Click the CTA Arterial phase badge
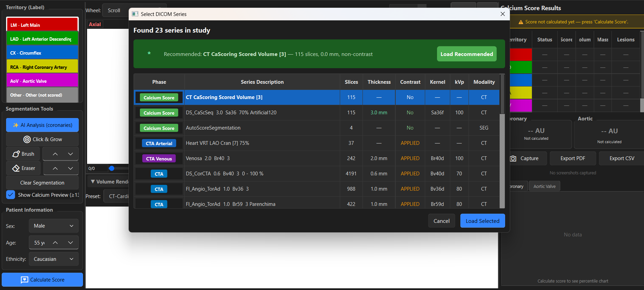This screenshot has width=644, height=290. [159, 143]
